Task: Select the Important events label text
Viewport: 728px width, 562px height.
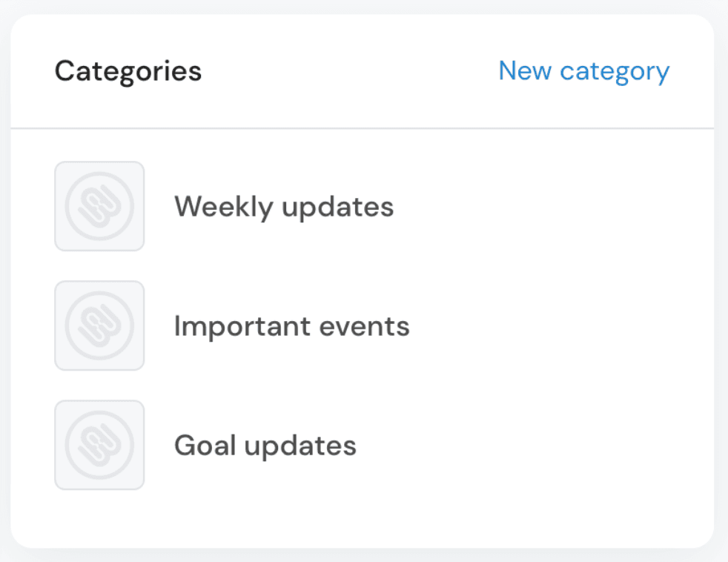Action: [292, 325]
